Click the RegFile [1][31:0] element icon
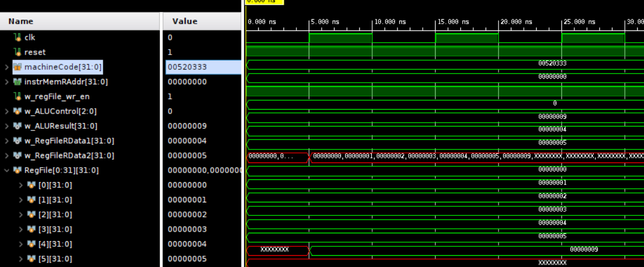 point(31,200)
